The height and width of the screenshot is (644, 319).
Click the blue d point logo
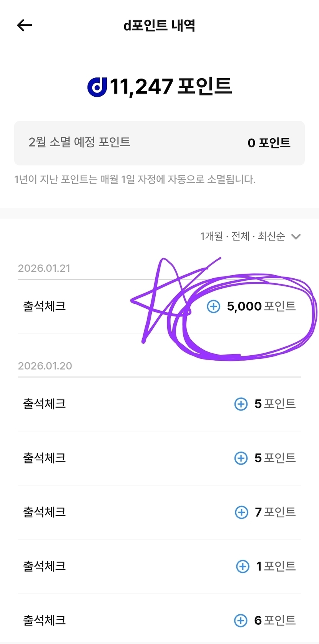coord(97,87)
